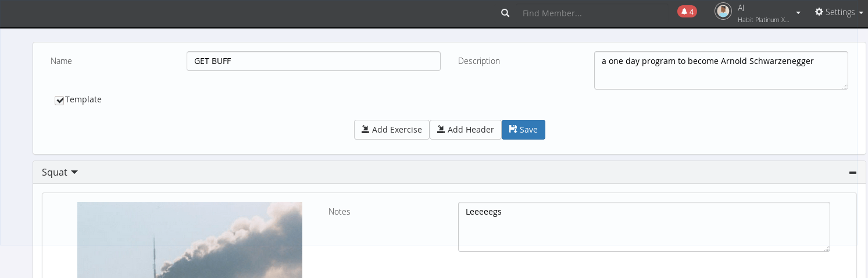Click the Squat header title text

coord(55,173)
